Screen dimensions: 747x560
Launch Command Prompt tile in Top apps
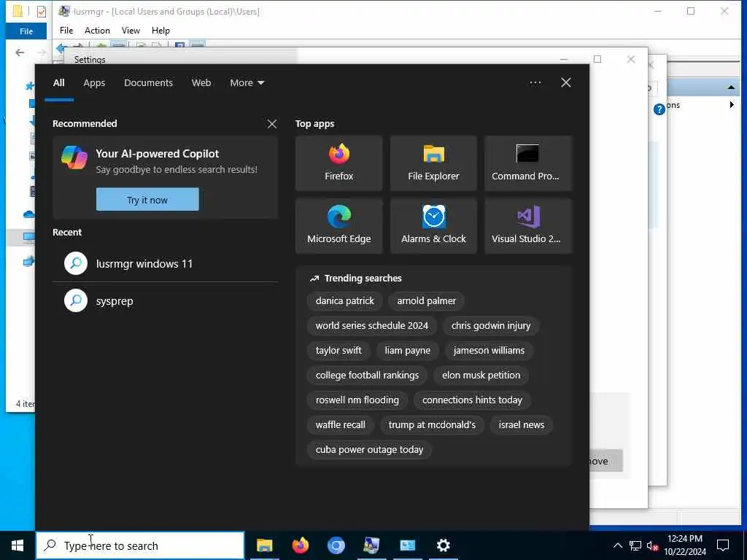528,163
